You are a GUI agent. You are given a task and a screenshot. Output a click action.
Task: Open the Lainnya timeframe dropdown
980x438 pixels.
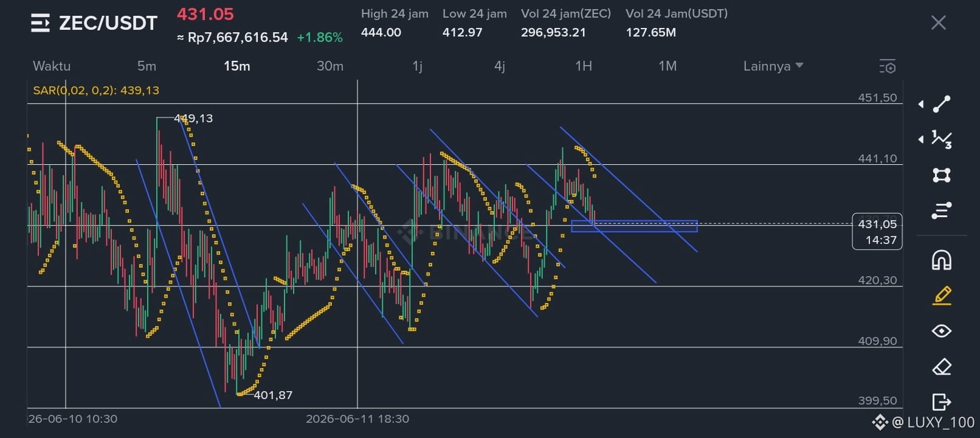click(x=773, y=66)
